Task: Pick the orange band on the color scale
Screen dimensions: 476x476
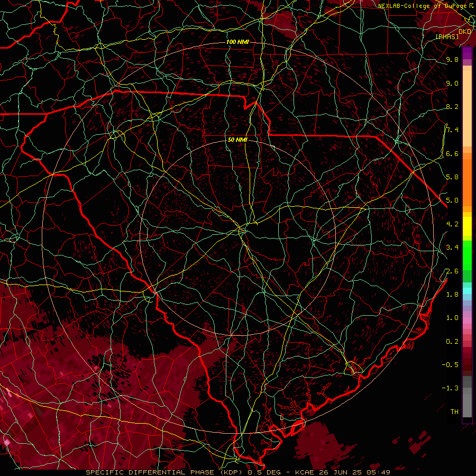Action: pyautogui.click(x=467, y=182)
